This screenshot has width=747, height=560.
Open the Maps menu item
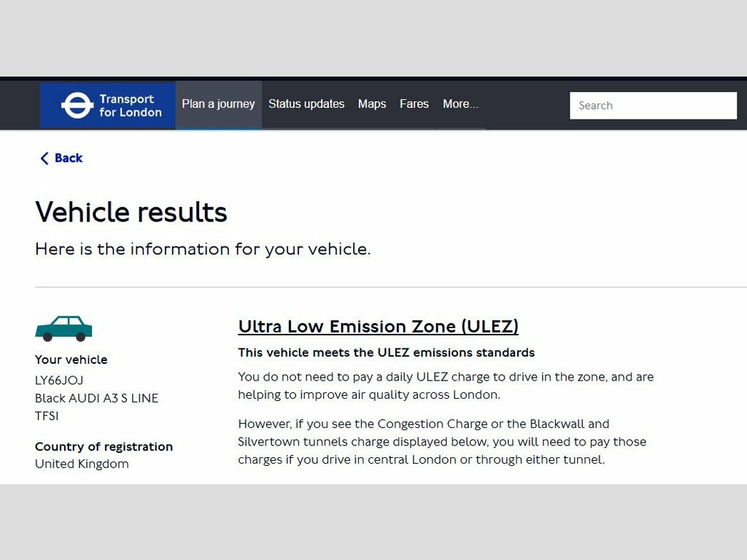pyautogui.click(x=372, y=104)
